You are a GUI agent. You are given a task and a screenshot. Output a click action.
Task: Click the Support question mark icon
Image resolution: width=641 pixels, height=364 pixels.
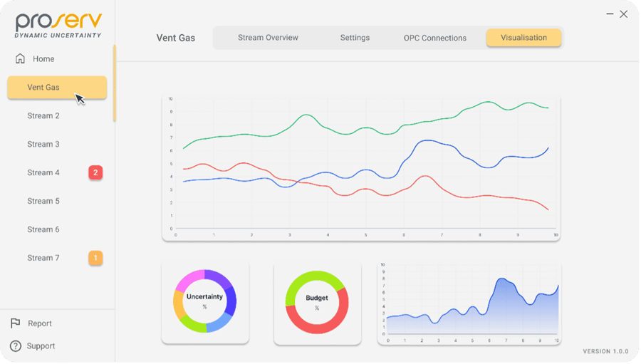(x=16, y=346)
